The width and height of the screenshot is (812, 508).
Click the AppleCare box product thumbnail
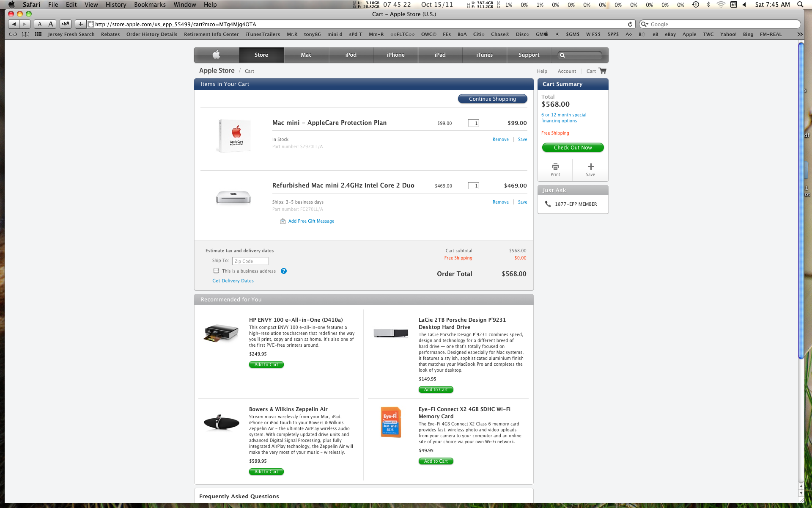point(234,136)
